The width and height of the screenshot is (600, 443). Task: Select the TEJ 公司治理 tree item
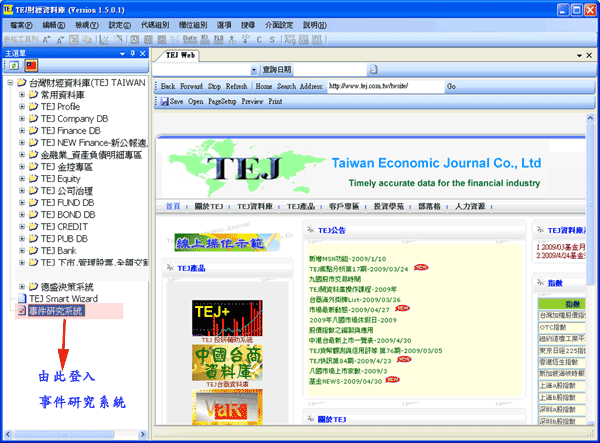67,191
